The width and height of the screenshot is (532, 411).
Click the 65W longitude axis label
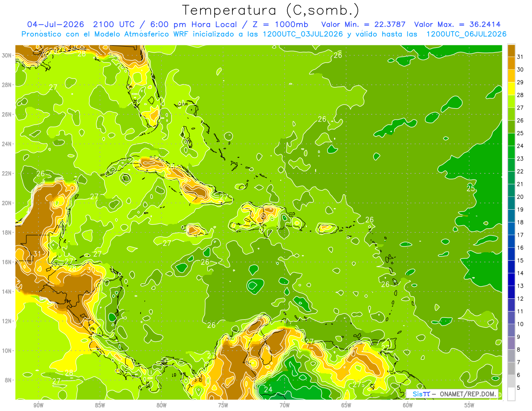point(346,405)
